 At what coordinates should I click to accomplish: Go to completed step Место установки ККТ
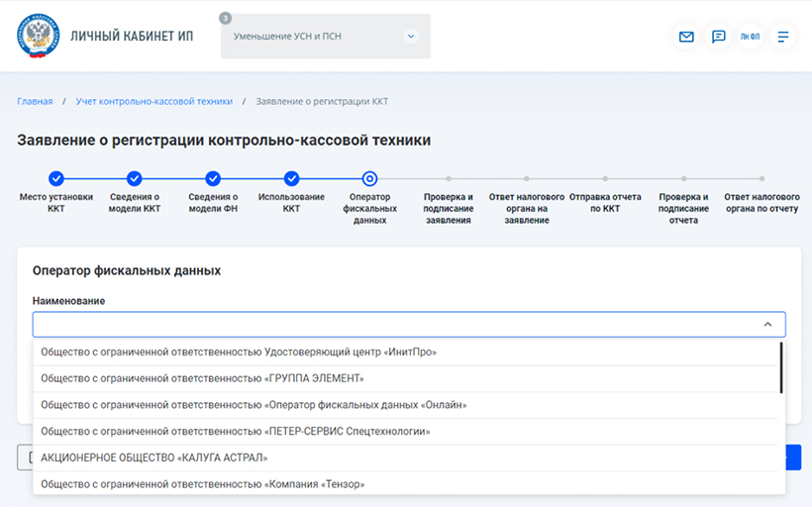[x=56, y=179]
